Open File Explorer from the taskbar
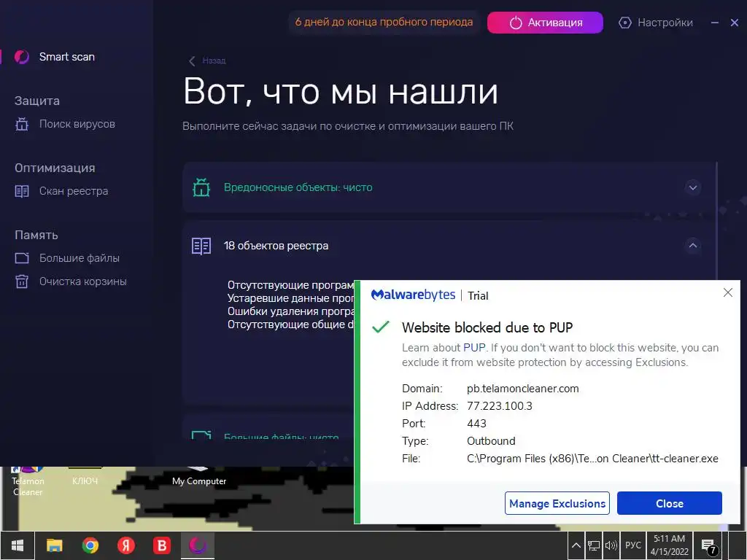 (54, 545)
